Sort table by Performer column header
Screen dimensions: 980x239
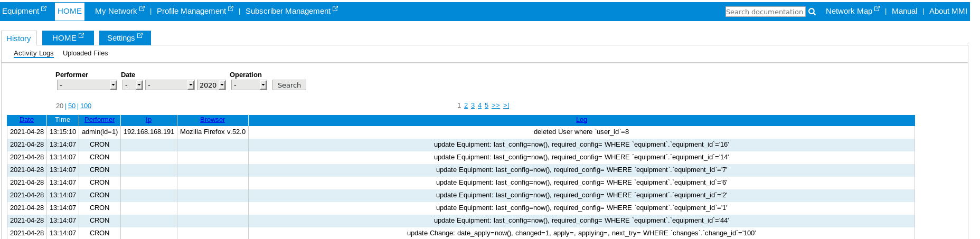[99, 120]
